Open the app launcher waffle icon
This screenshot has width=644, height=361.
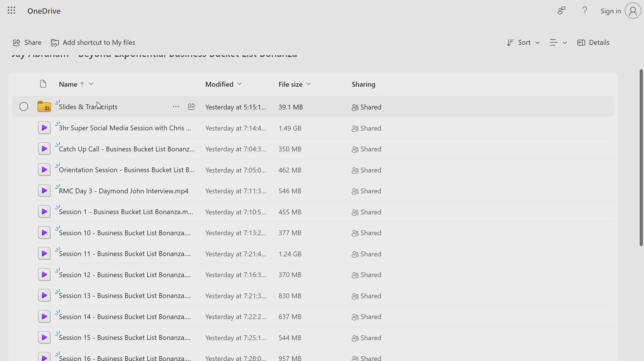(x=11, y=10)
